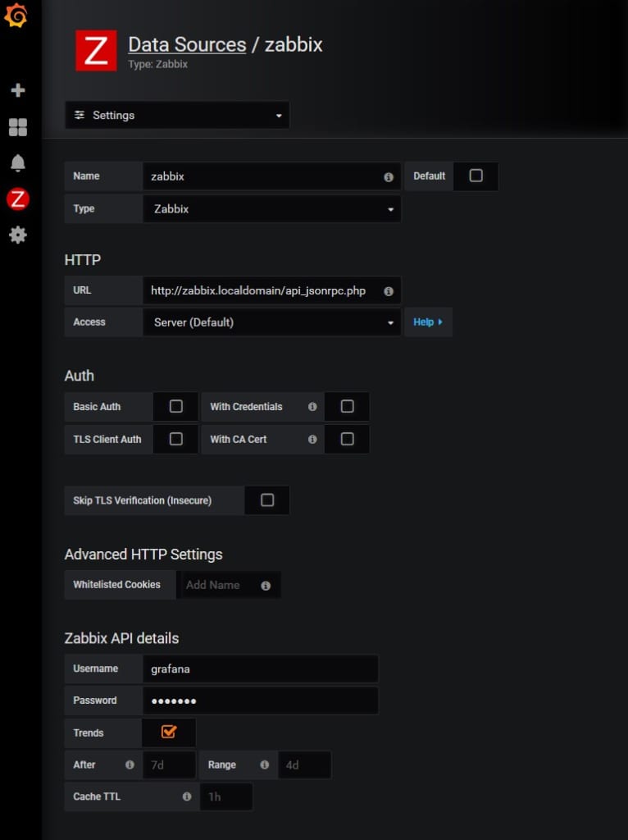Click the HTTP section heading
Image resolution: width=628 pixels, height=840 pixels.
coord(83,260)
